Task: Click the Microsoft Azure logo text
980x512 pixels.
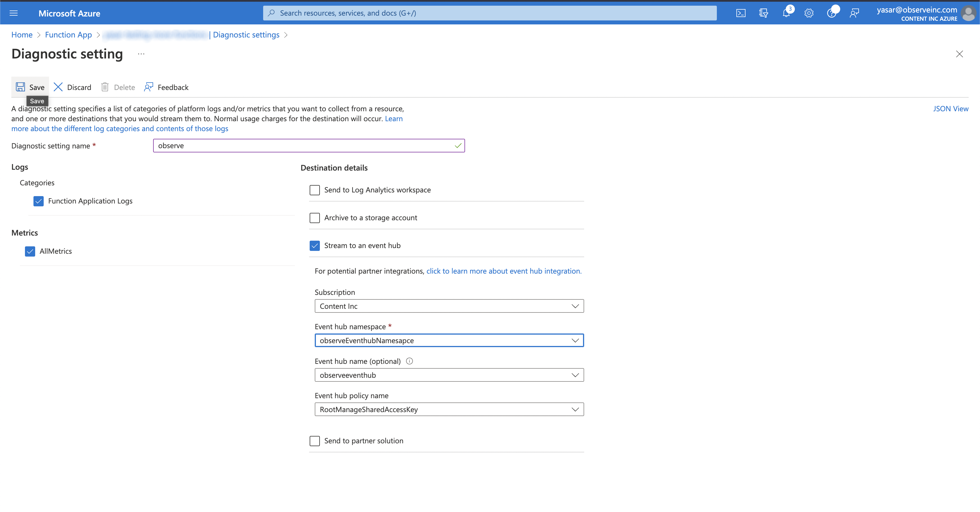Action: [x=69, y=13]
